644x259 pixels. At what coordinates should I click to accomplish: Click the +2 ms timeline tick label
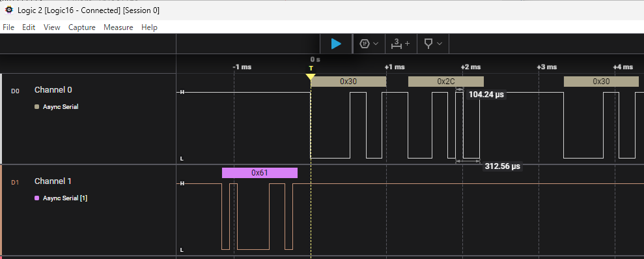[x=471, y=67]
